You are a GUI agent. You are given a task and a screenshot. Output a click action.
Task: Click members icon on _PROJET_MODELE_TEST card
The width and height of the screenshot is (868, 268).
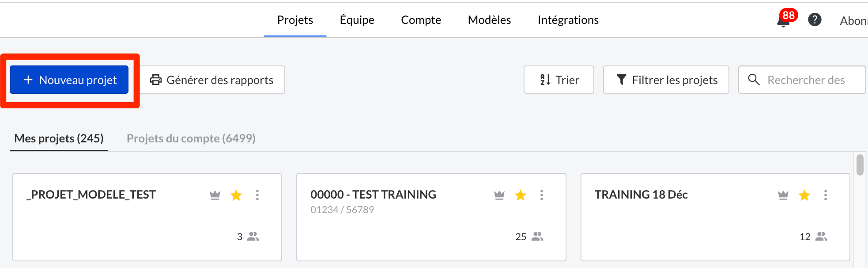point(253,237)
